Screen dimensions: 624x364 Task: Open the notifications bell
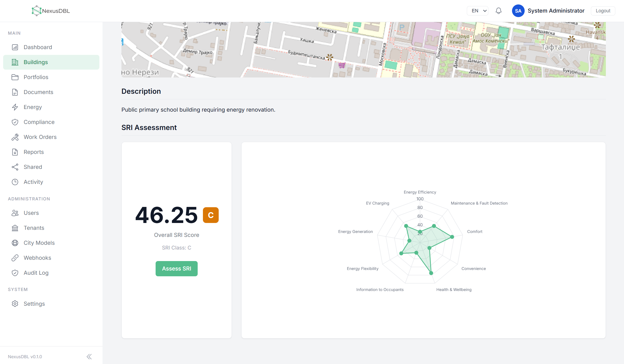coord(499,11)
